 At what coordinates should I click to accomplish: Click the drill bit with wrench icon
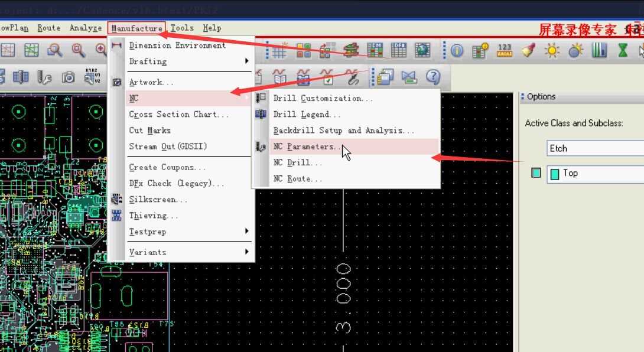pos(44,77)
